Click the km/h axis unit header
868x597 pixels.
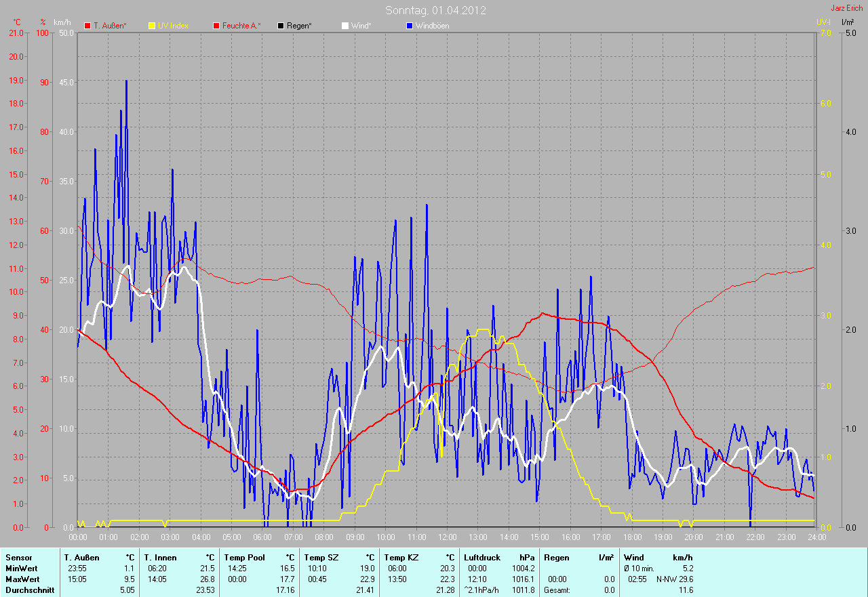tap(64, 22)
